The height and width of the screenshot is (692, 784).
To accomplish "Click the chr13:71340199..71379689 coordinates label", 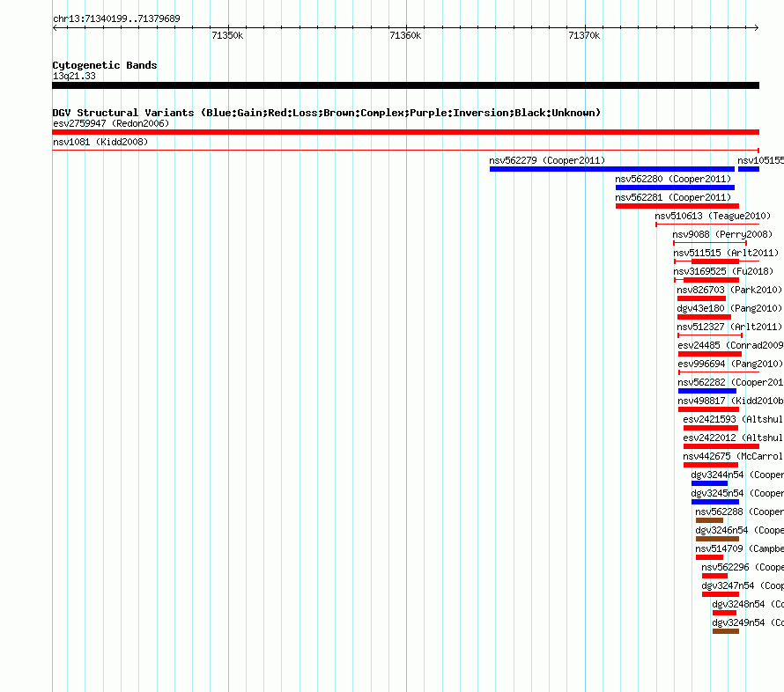I will [x=116, y=18].
